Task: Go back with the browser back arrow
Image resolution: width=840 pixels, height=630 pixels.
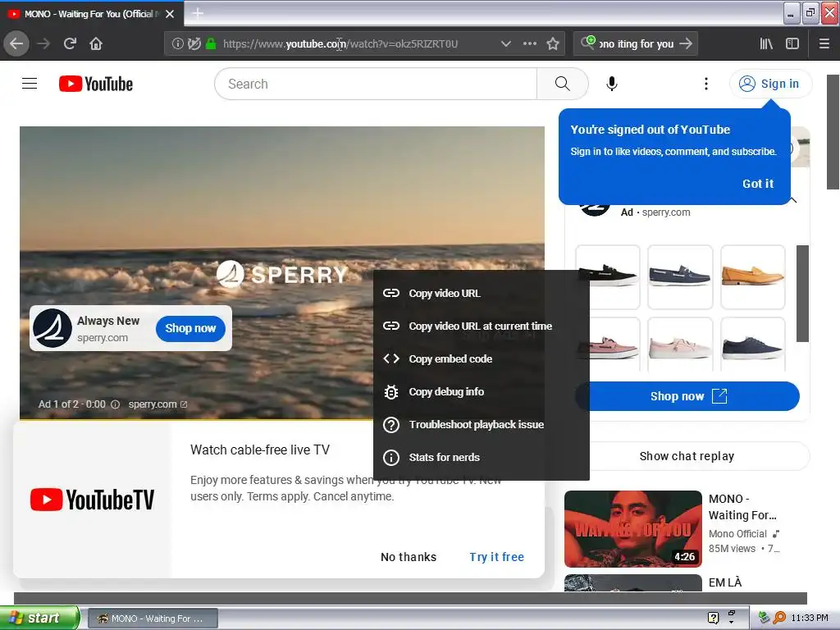Action: (16, 43)
